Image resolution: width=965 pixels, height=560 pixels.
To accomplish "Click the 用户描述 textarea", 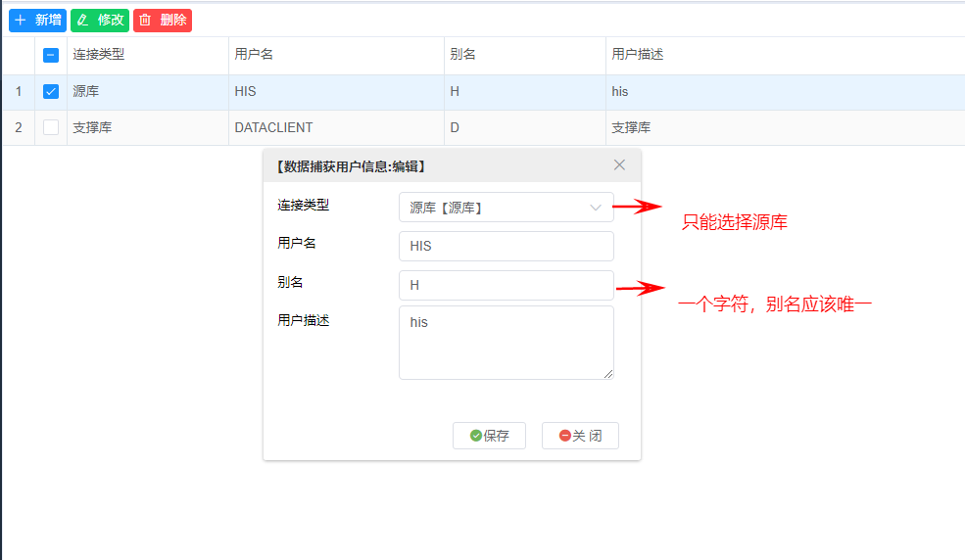I will [507, 343].
